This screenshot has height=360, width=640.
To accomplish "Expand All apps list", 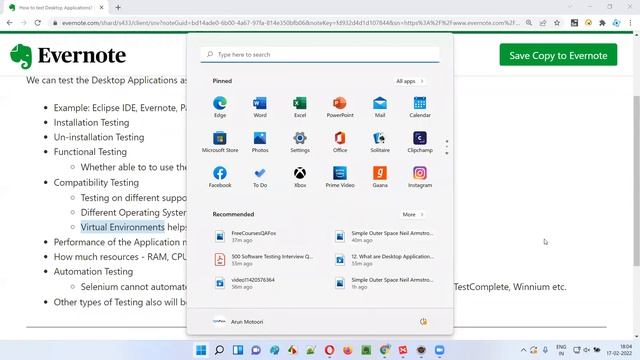I will (410, 81).
